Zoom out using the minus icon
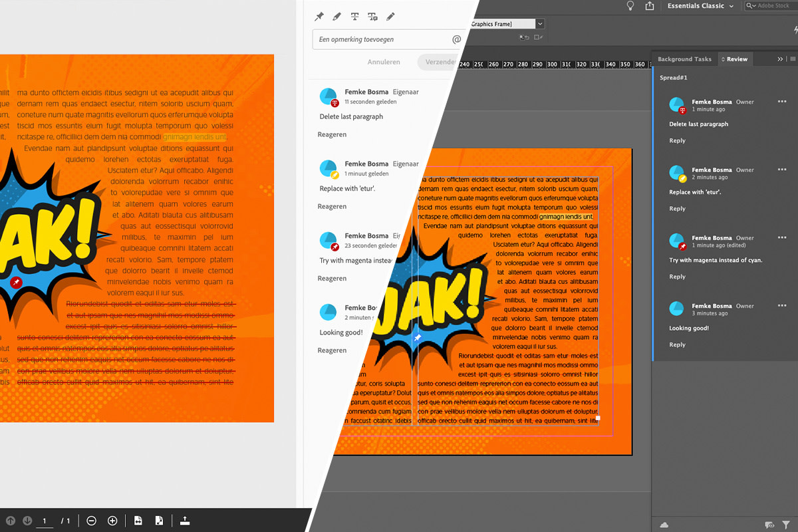This screenshot has height=532, width=798. click(91, 521)
